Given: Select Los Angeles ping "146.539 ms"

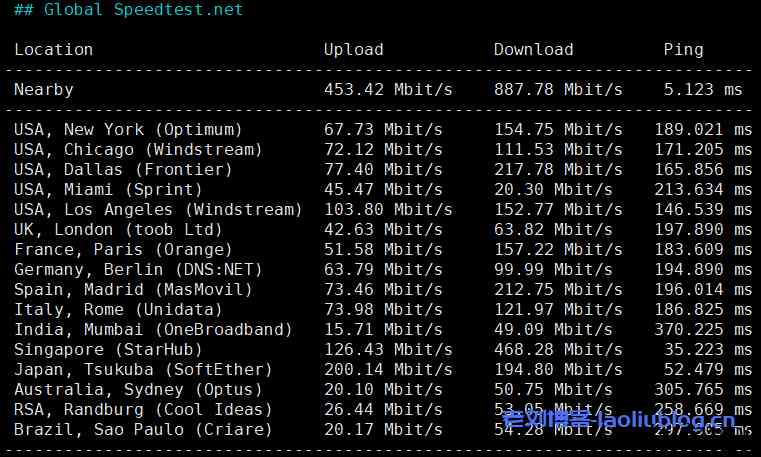Looking at the screenshot, I should point(703,210).
